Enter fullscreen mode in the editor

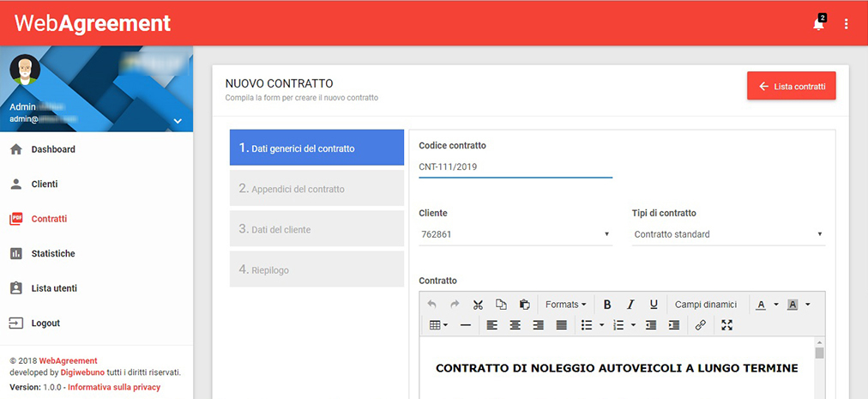pyautogui.click(x=727, y=325)
